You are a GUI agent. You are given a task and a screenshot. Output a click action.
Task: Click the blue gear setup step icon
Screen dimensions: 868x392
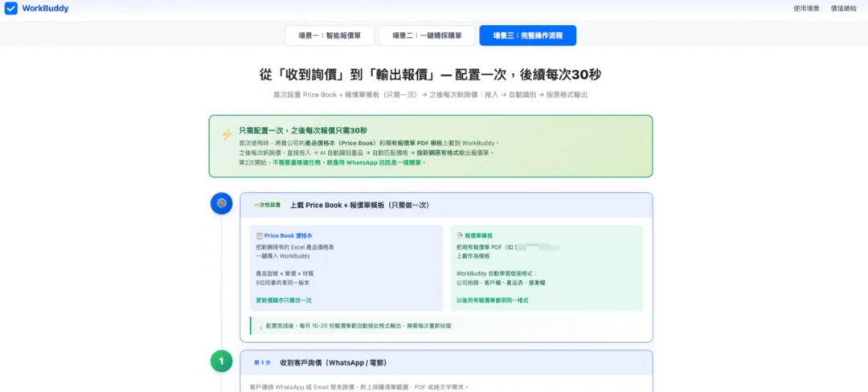(x=222, y=203)
